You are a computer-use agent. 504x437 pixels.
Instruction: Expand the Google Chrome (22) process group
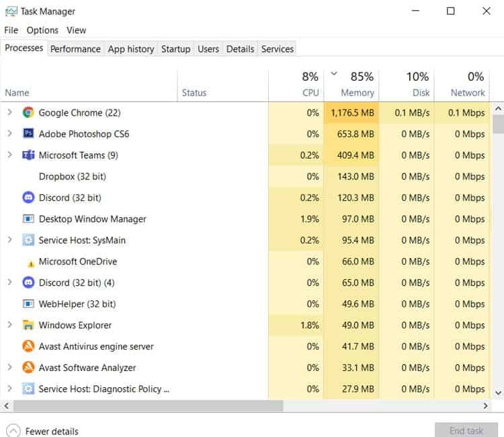[x=9, y=112]
